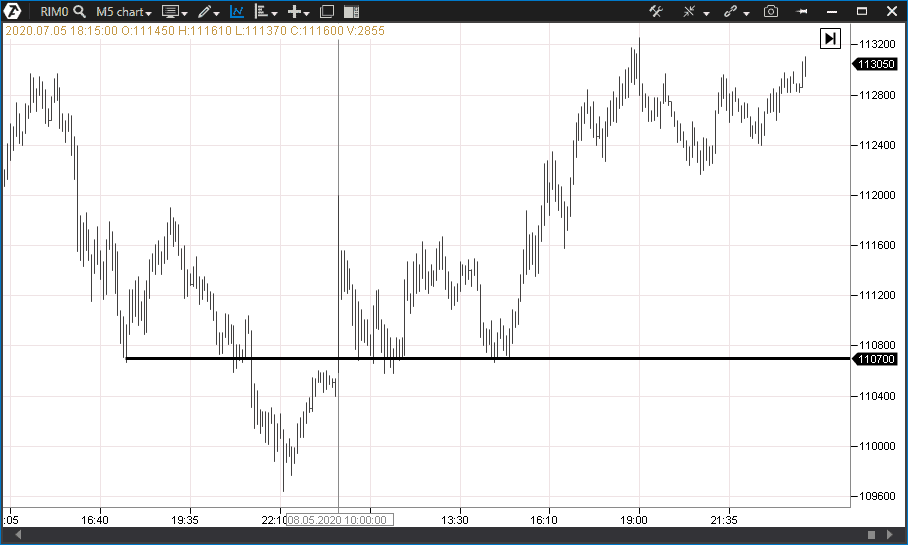Click the plus add-object icon
908x545 pixels.
(298, 12)
